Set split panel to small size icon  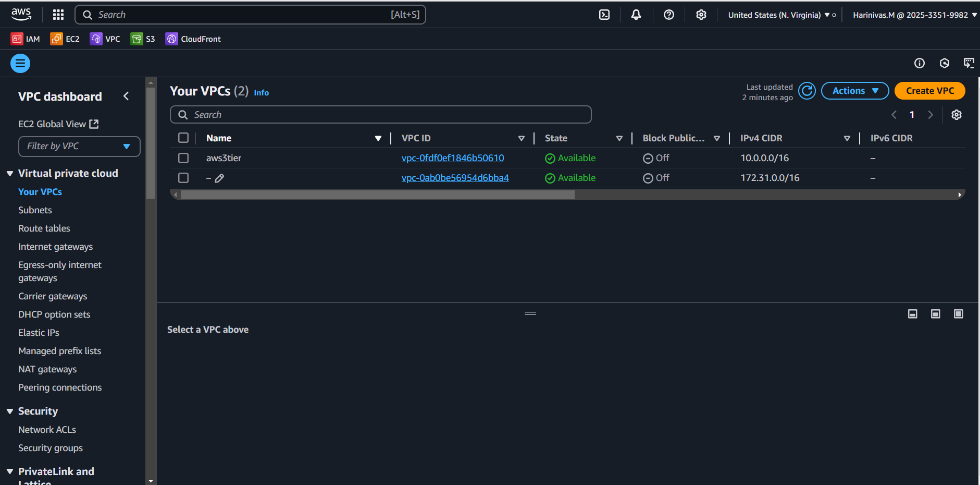click(x=913, y=314)
